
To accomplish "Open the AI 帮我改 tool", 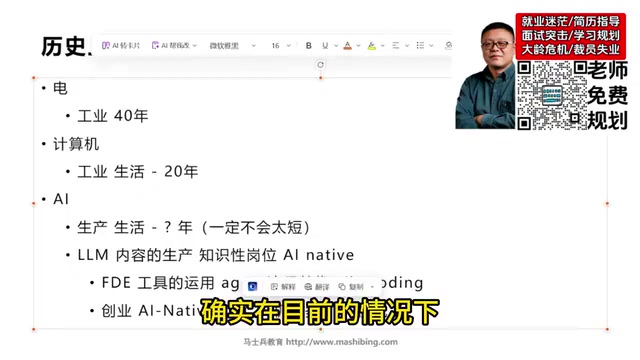I will (x=171, y=45).
